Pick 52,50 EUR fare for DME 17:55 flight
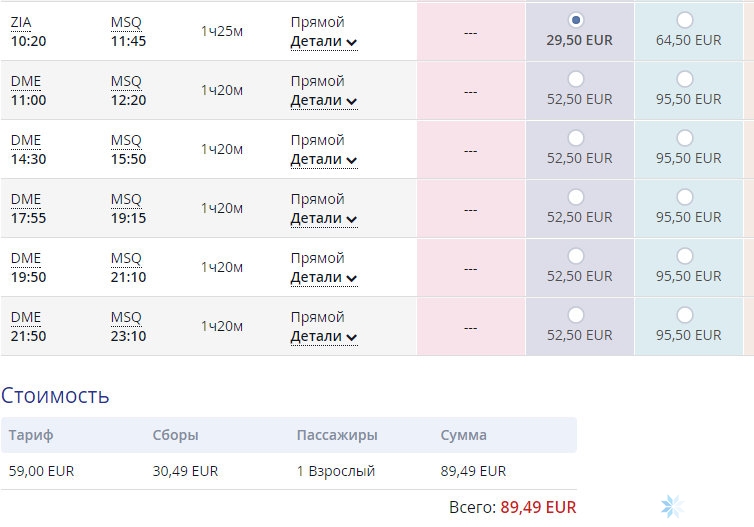 576,197
